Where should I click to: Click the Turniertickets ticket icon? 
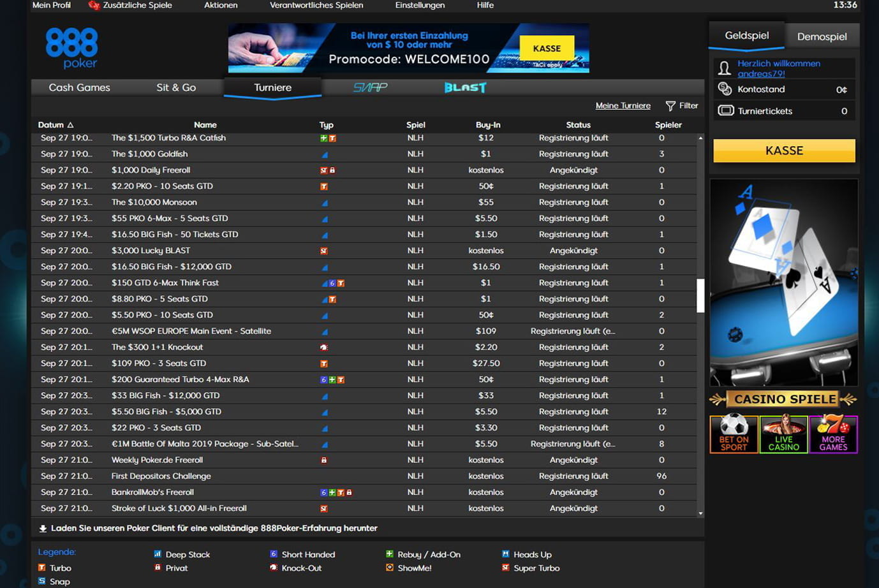pyautogui.click(x=726, y=110)
